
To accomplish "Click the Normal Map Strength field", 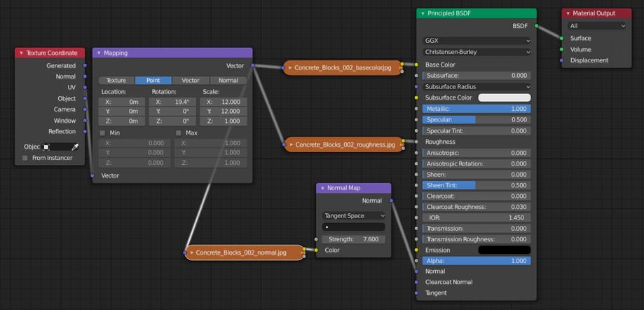I will click(354, 239).
